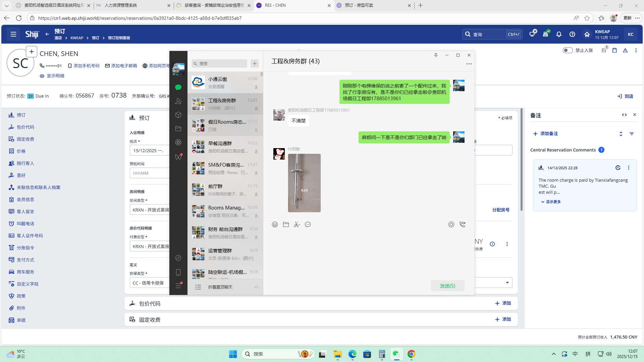Pin the WeChat chat window on top
Viewport: 644px width, 362px height.
pyautogui.click(x=436, y=55)
